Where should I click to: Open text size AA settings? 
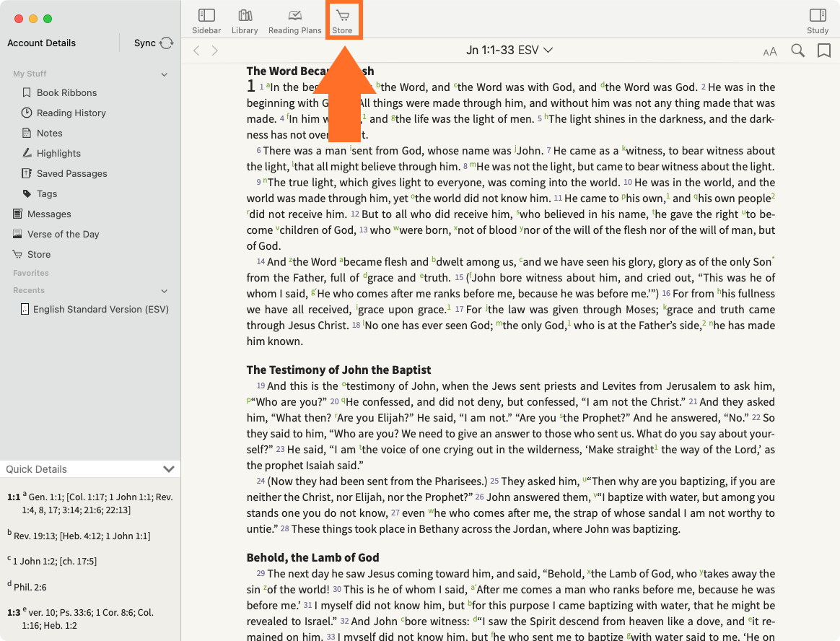pyautogui.click(x=770, y=51)
